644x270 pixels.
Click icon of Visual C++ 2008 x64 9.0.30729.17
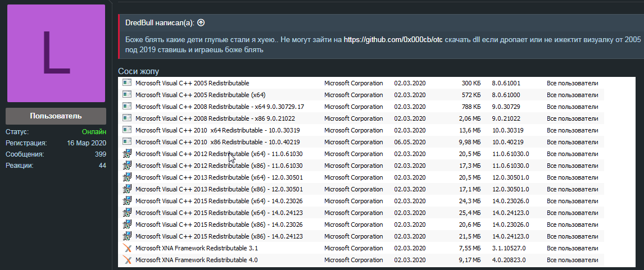(127, 107)
